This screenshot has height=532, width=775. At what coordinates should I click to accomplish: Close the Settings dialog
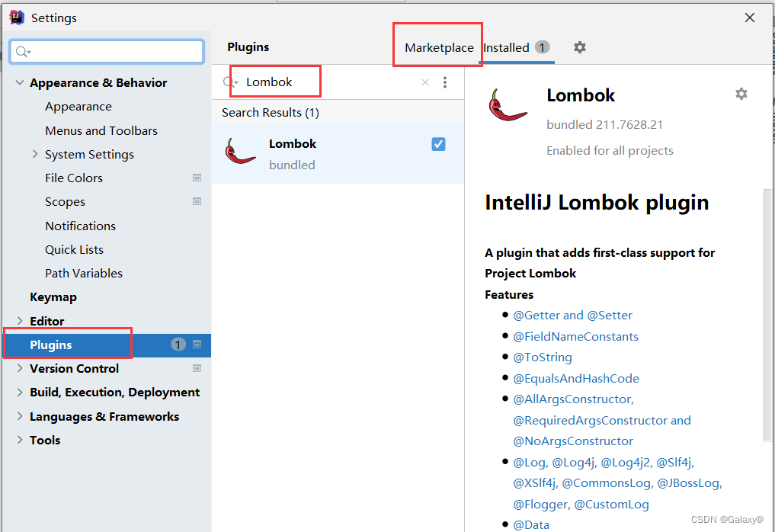749,18
